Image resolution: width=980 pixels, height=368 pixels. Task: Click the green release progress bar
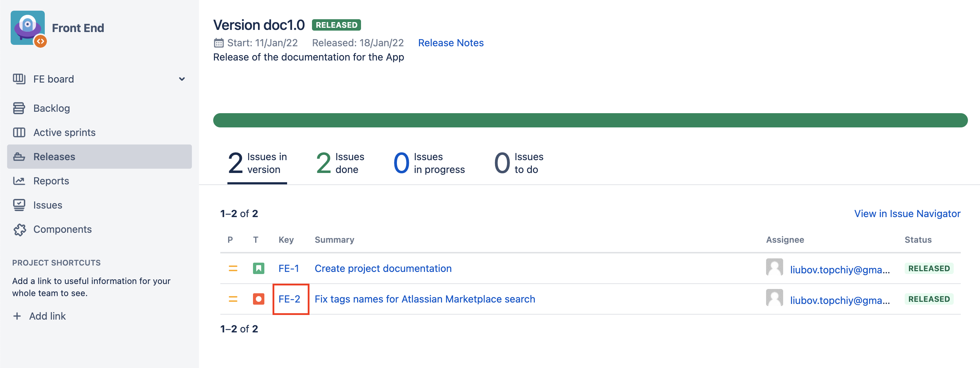tap(590, 120)
